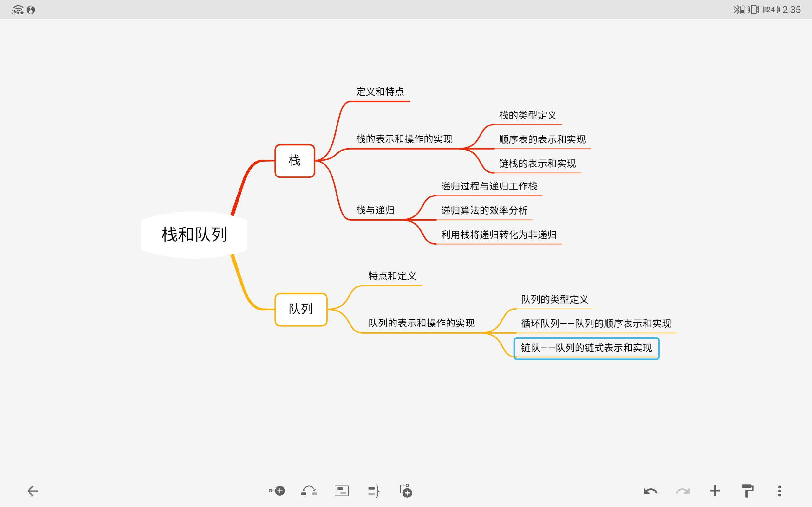The image size is (812, 507).
Task: Select the 队列 branch node
Action: tap(301, 309)
